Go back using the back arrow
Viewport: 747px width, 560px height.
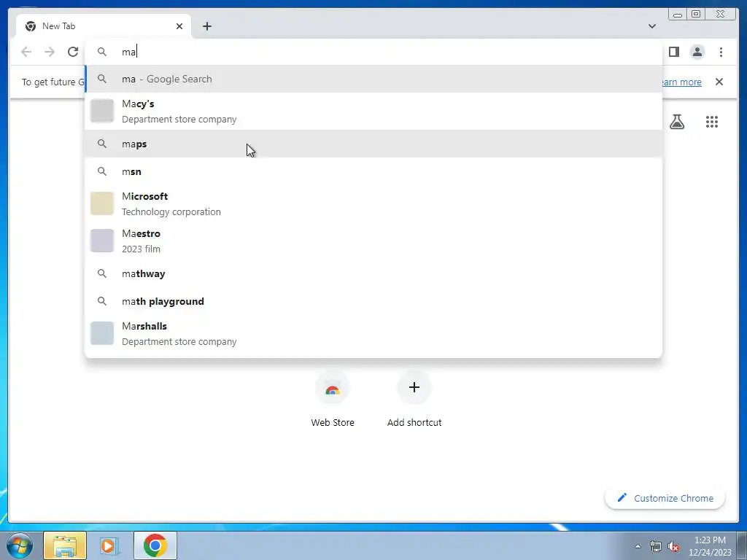26,52
